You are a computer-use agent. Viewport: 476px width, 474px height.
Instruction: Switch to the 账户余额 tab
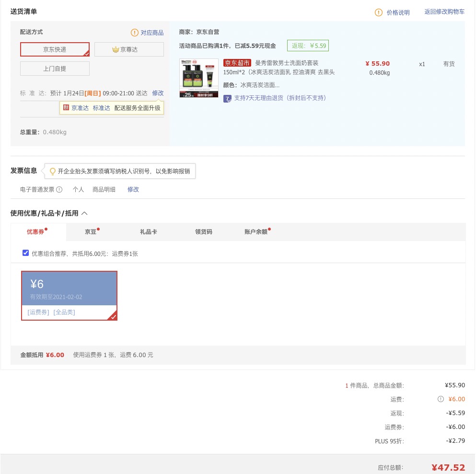click(x=256, y=232)
